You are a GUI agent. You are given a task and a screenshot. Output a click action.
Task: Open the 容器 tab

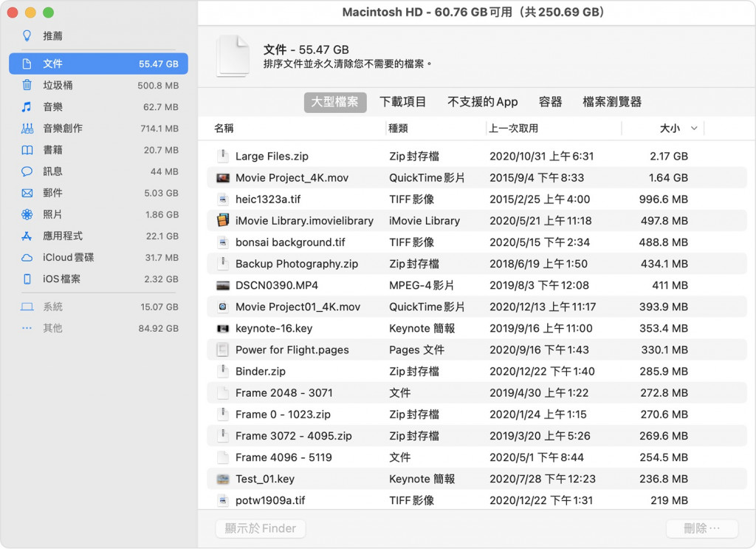tap(550, 102)
